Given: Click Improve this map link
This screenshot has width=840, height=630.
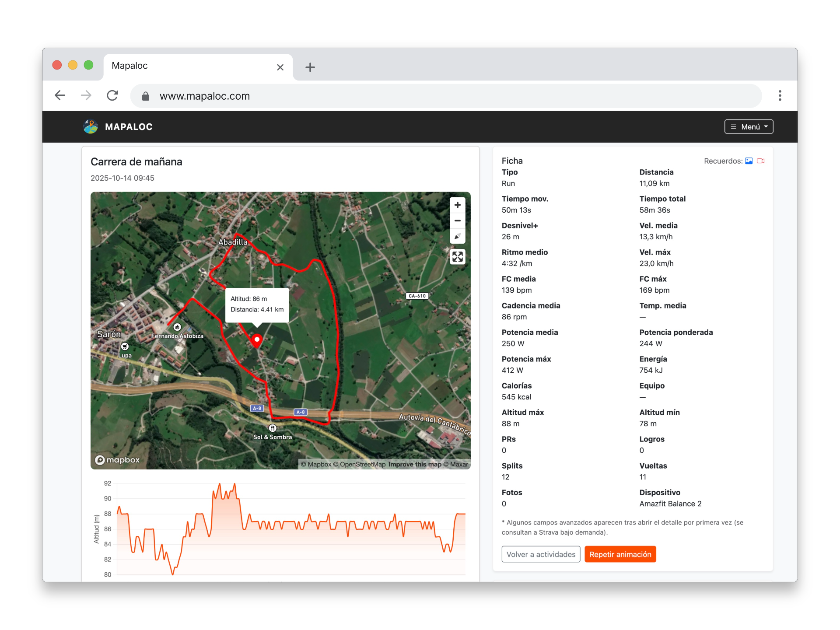Looking at the screenshot, I should [415, 464].
